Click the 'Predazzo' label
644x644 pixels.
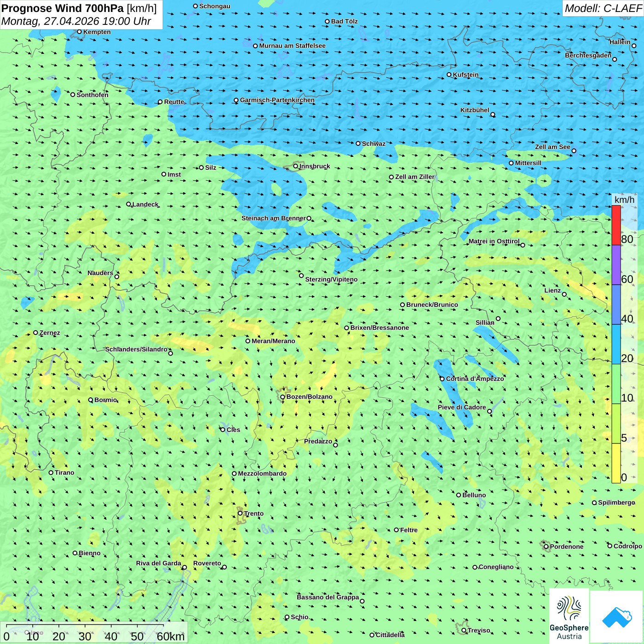coord(318,441)
